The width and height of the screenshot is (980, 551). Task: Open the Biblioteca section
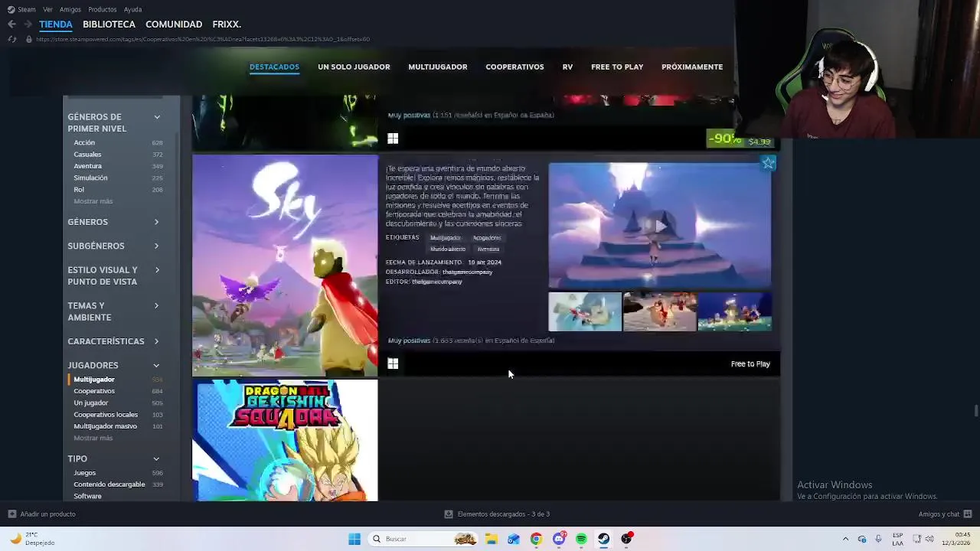[x=109, y=24]
